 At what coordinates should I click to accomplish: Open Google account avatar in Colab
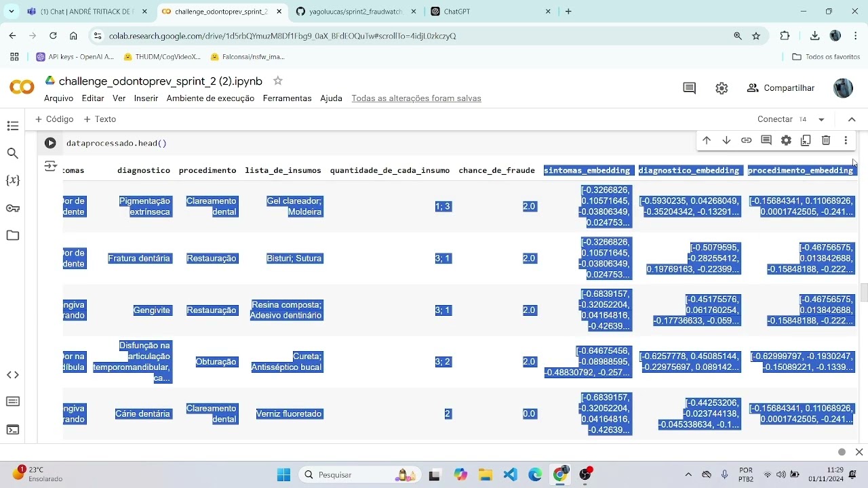click(843, 88)
